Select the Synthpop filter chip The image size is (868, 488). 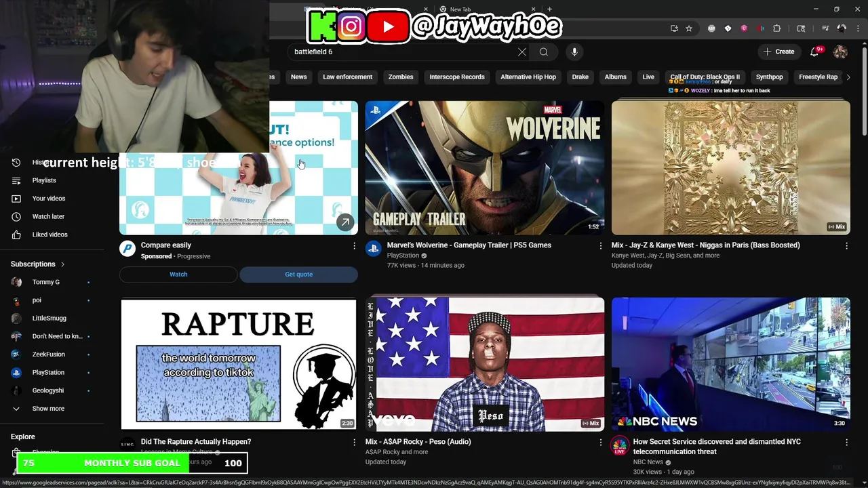click(x=770, y=77)
